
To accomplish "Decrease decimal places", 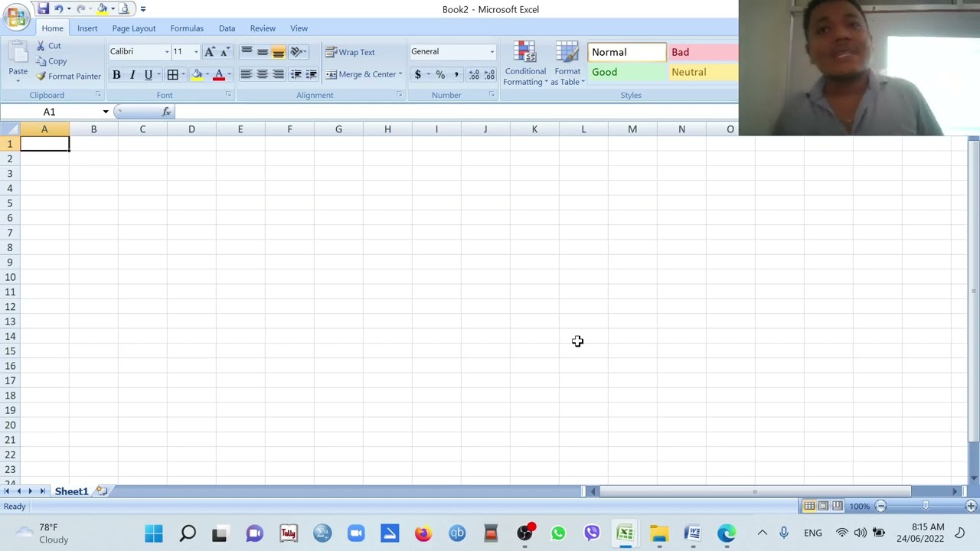I will click(x=489, y=74).
